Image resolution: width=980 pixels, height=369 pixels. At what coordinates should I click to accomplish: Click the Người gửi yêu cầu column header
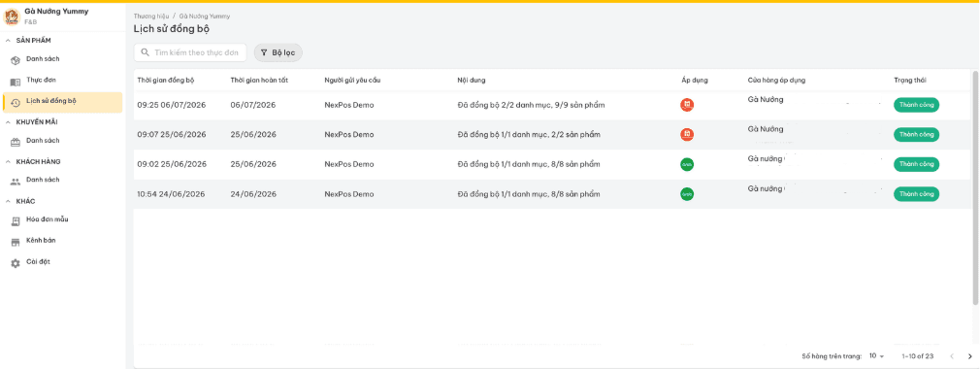[x=352, y=80]
